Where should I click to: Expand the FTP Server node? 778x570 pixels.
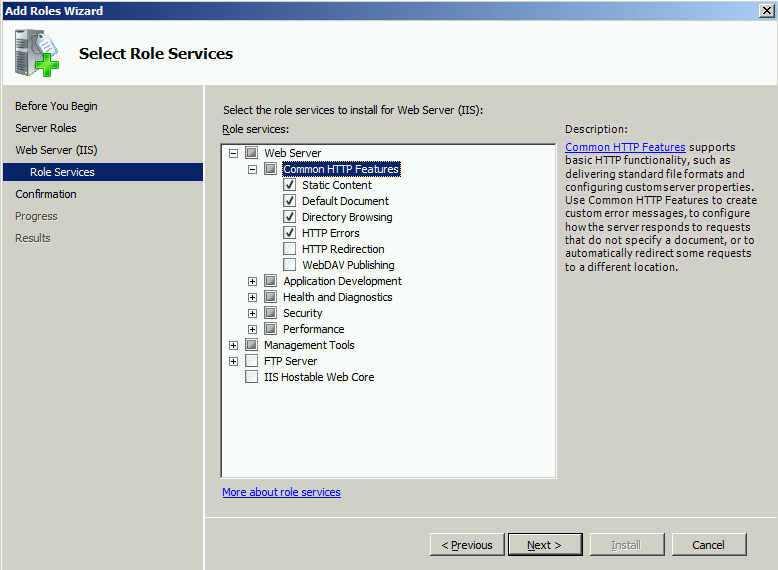point(233,361)
